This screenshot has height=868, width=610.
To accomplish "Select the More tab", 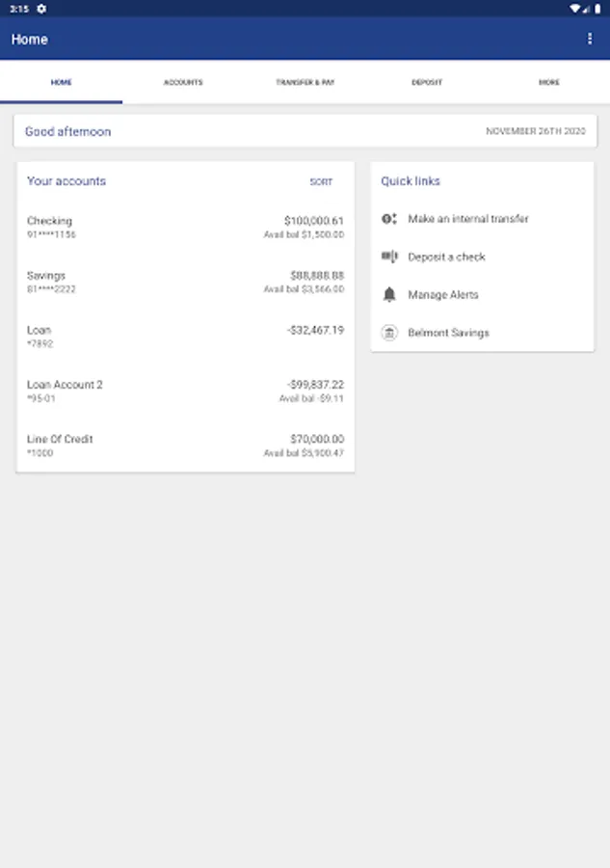I will pyautogui.click(x=548, y=83).
